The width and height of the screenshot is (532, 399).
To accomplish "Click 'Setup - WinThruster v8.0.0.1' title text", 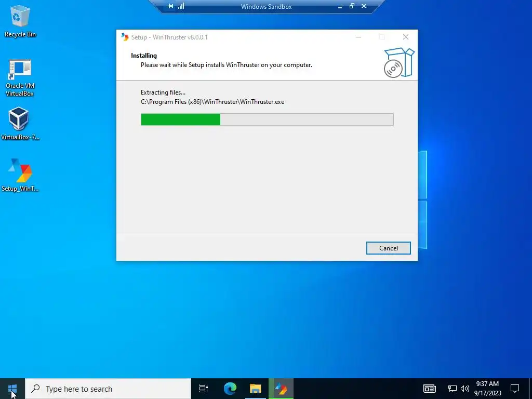I will click(x=169, y=37).
